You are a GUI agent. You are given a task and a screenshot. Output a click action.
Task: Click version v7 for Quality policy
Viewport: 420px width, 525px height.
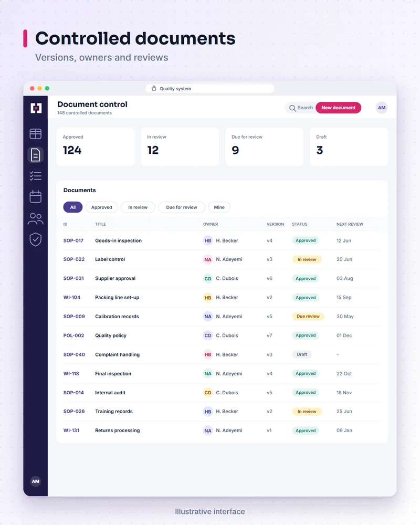pyautogui.click(x=269, y=335)
